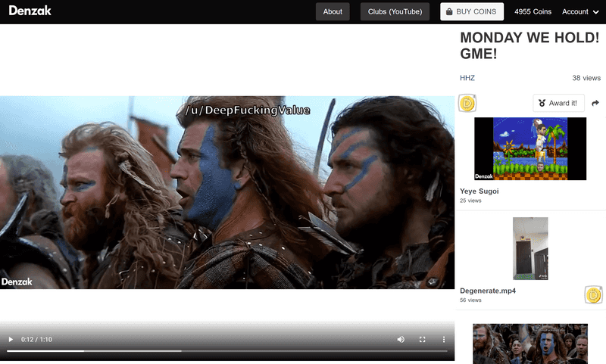Open Clubs (YouTube) page
The image size is (606, 364).
pyautogui.click(x=395, y=11)
